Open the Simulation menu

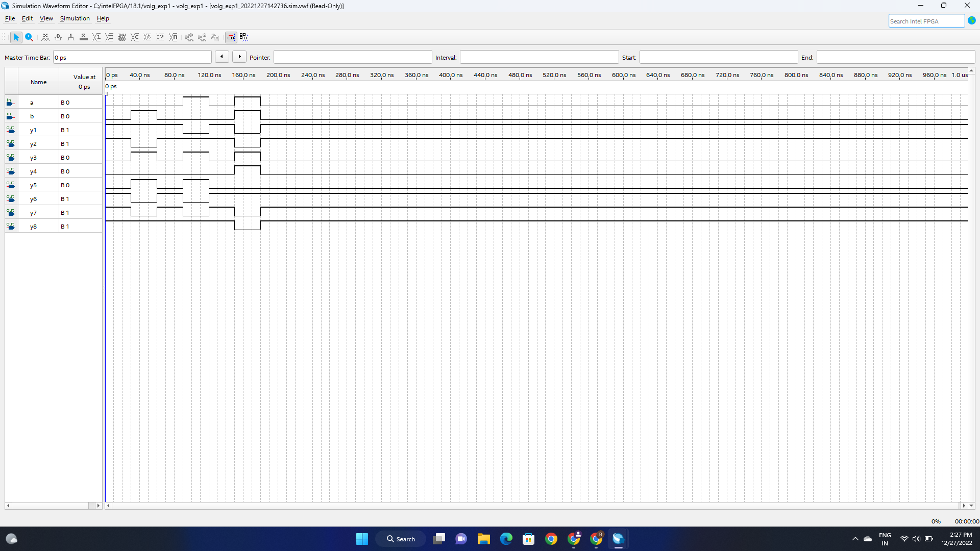coord(75,18)
